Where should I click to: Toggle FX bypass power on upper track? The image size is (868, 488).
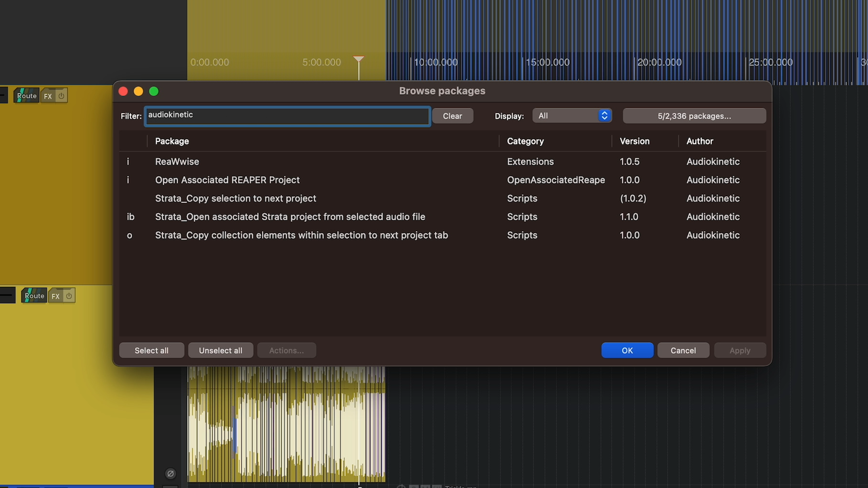61,96
